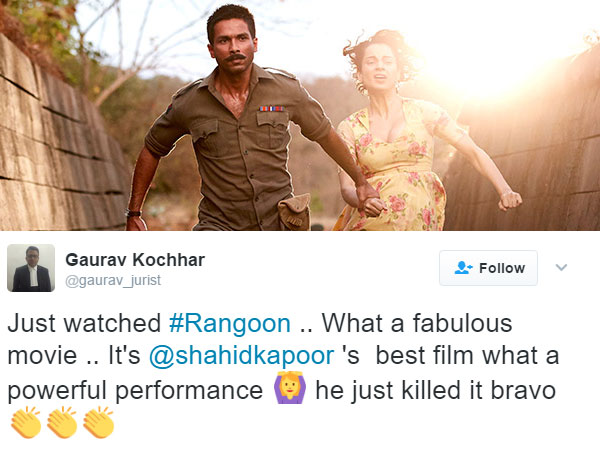Click the words "Just watched"
Viewport: 600px width, 450px height.
[84, 323]
